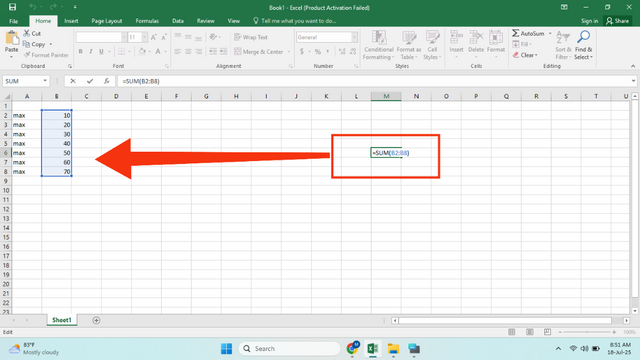Click the Accounting dollar format icon
The height and width of the screenshot is (360, 640).
pos(302,51)
